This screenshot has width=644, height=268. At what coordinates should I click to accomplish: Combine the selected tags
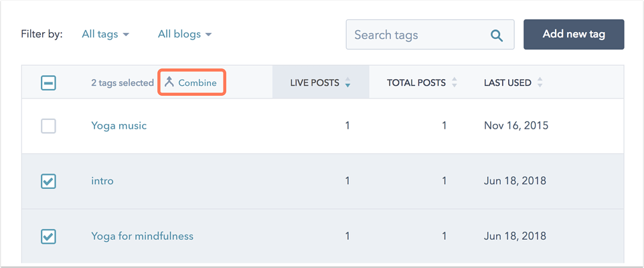[191, 82]
